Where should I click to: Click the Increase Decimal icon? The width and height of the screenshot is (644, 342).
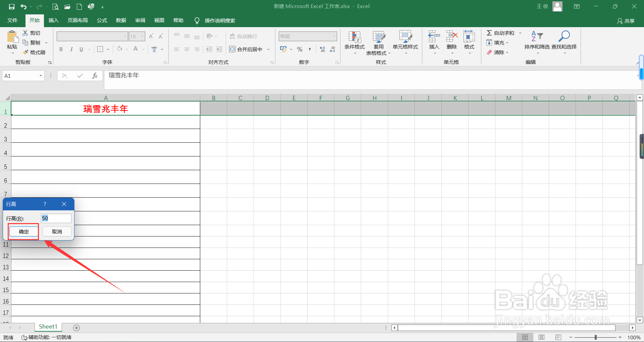point(322,49)
